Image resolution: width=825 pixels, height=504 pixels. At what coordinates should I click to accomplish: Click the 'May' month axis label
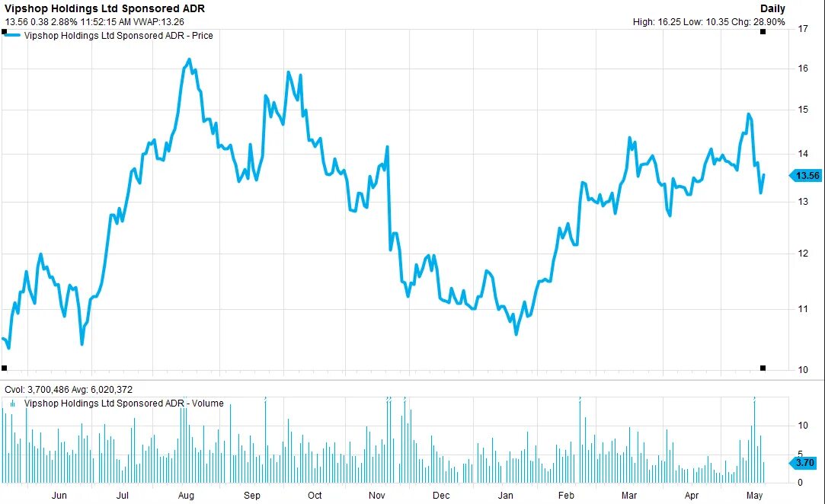click(x=754, y=496)
